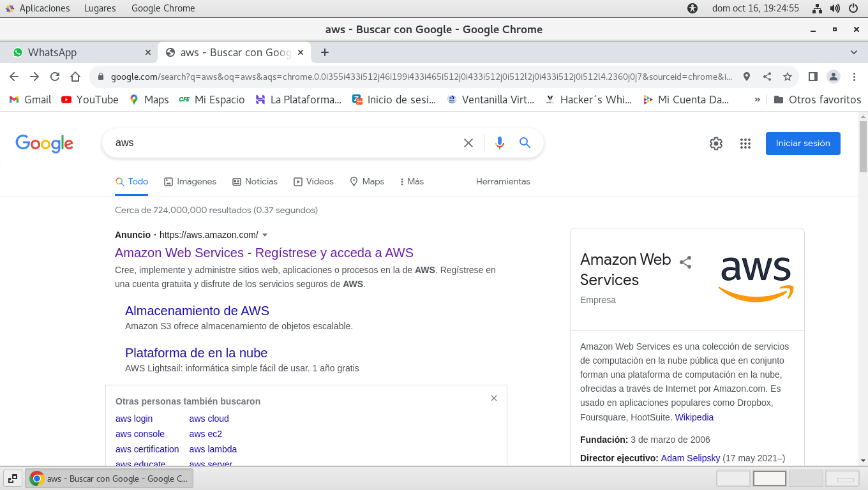Share the Amazon Web Services panel
Viewport: 868px width, 490px height.
pyautogui.click(x=685, y=262)
